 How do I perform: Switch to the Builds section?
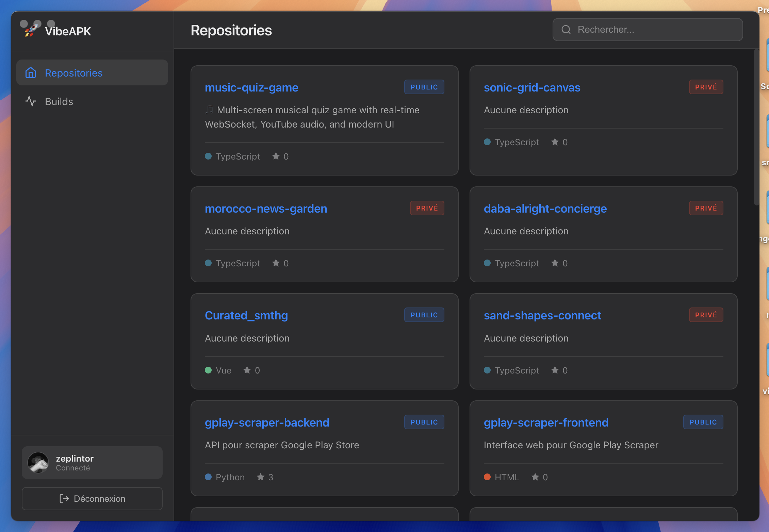click(x=59, y=101)
